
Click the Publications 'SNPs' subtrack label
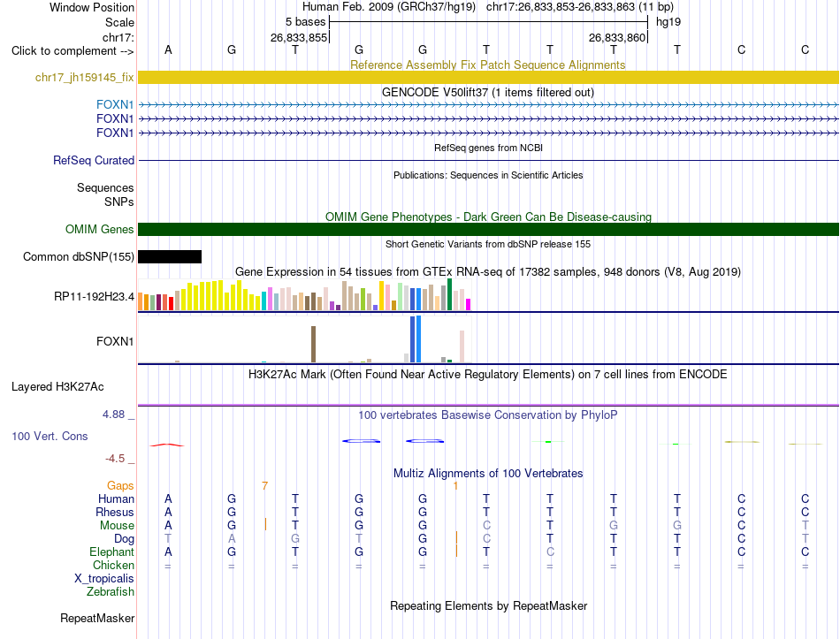point(119,202)
